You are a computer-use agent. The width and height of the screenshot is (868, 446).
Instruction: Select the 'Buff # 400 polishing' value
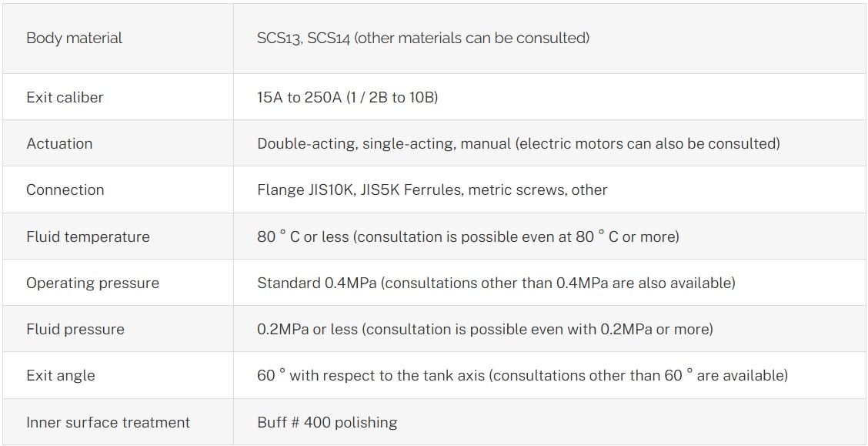pos(327,422)
